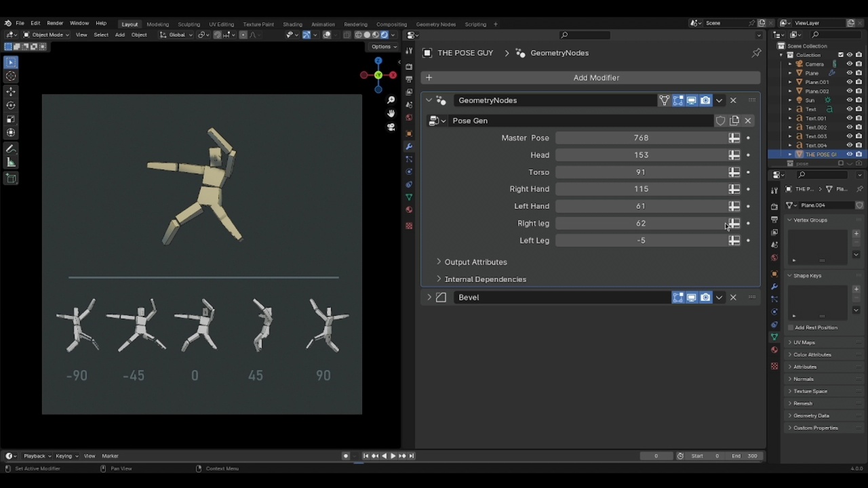Select the Transform tool in the viewport toolbar

tap(11, 132)
